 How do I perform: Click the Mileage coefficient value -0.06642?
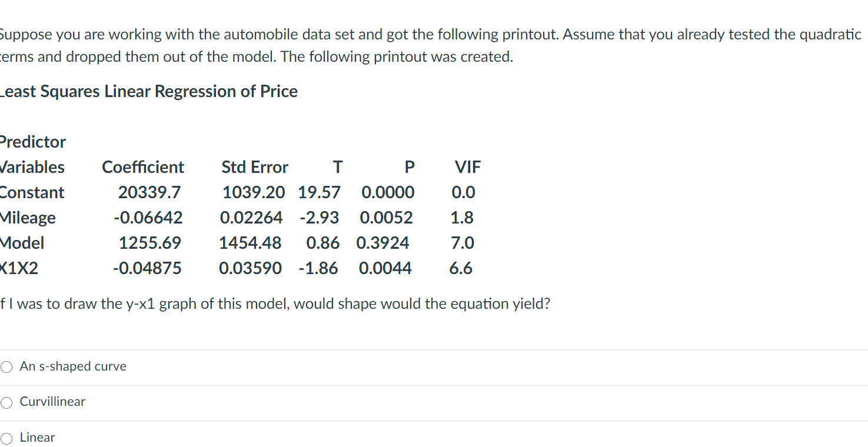click(x=148, y=217)
